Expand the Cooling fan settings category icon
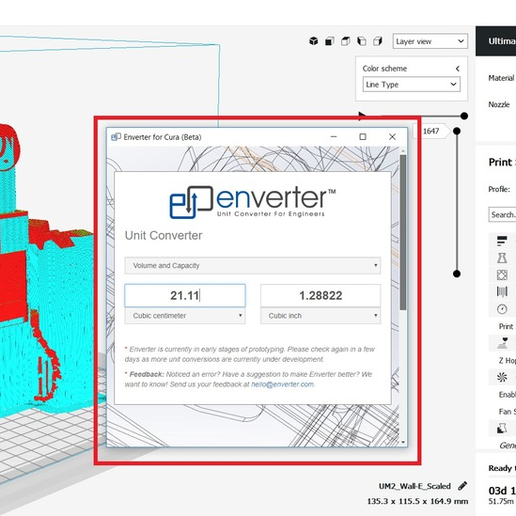The height and width of the screenshot is (516, 516). (x=502, y=377)
